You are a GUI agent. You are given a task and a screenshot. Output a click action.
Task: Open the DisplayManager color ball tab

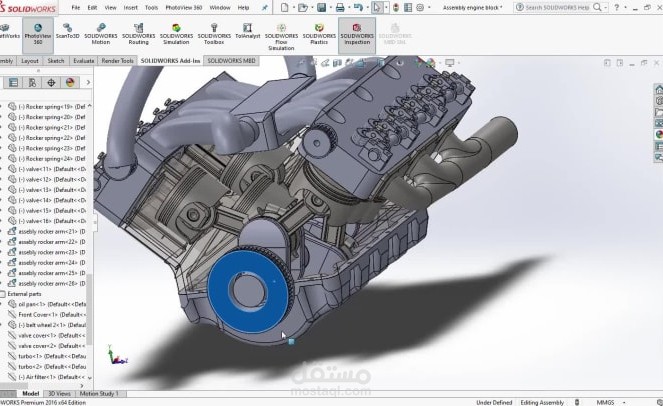70,82
